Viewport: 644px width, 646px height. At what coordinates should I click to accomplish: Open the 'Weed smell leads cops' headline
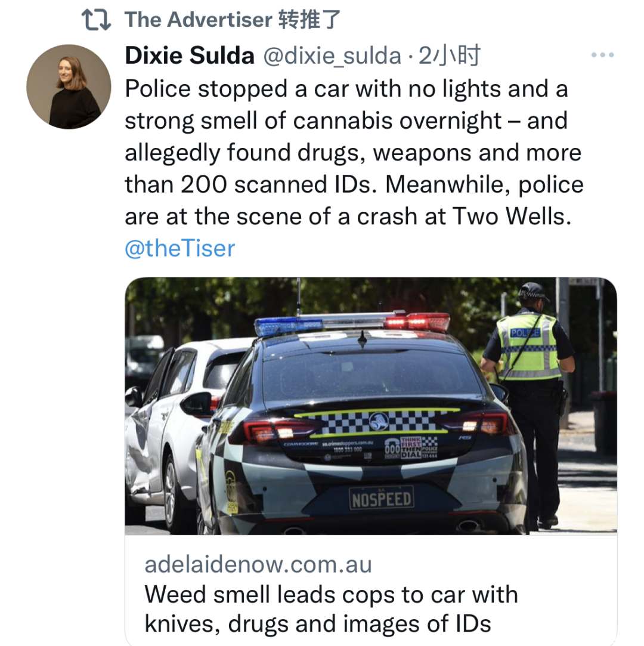click(331, 609)
